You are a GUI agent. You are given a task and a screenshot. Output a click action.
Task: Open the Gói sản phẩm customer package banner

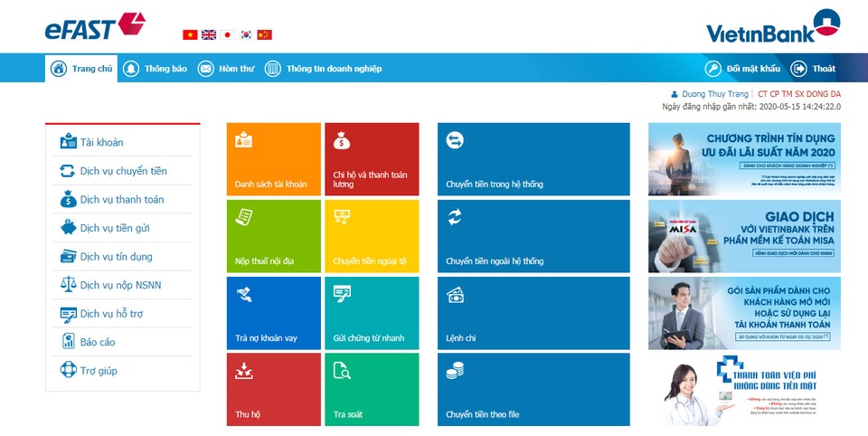pyautogui.click(x=744, y=314)
